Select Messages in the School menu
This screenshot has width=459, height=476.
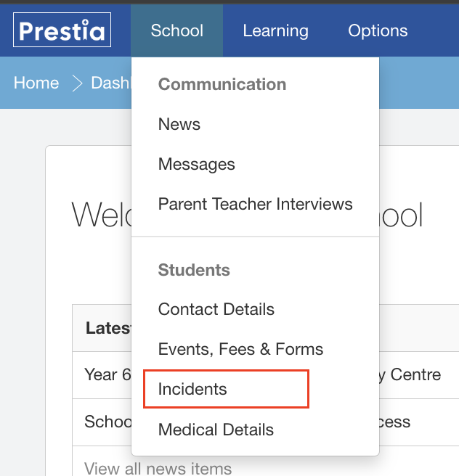(197, 164)
